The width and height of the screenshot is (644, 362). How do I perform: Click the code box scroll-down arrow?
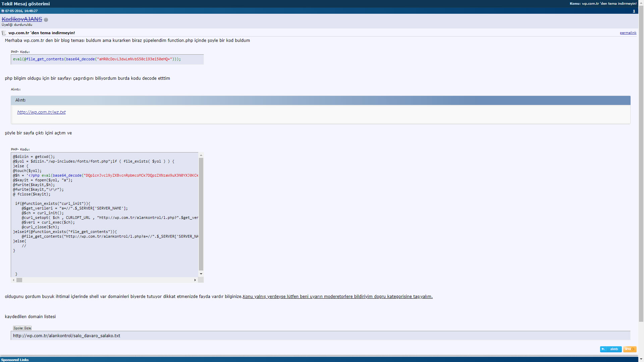(201, 274)
